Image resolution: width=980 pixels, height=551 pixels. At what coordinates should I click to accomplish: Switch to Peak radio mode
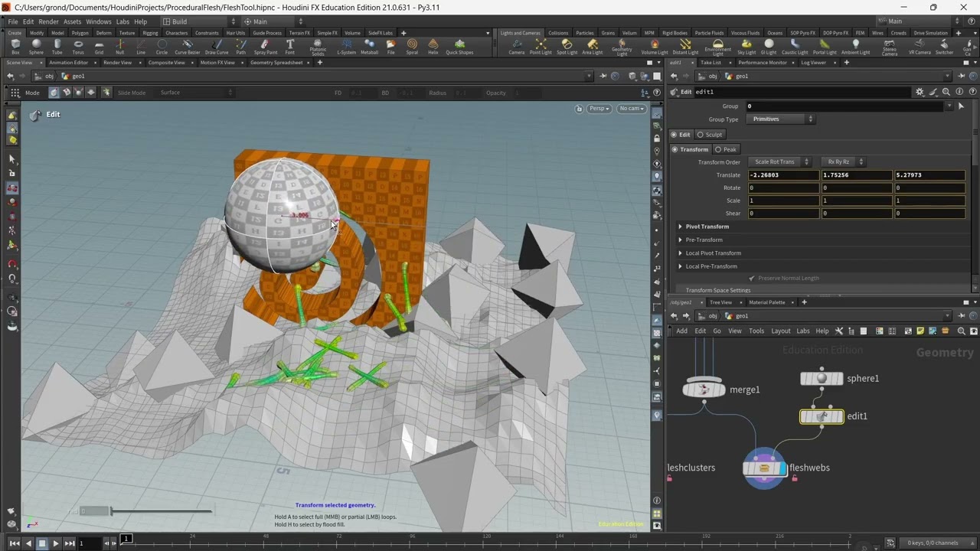pyautogui.click(x=725, y=149)
